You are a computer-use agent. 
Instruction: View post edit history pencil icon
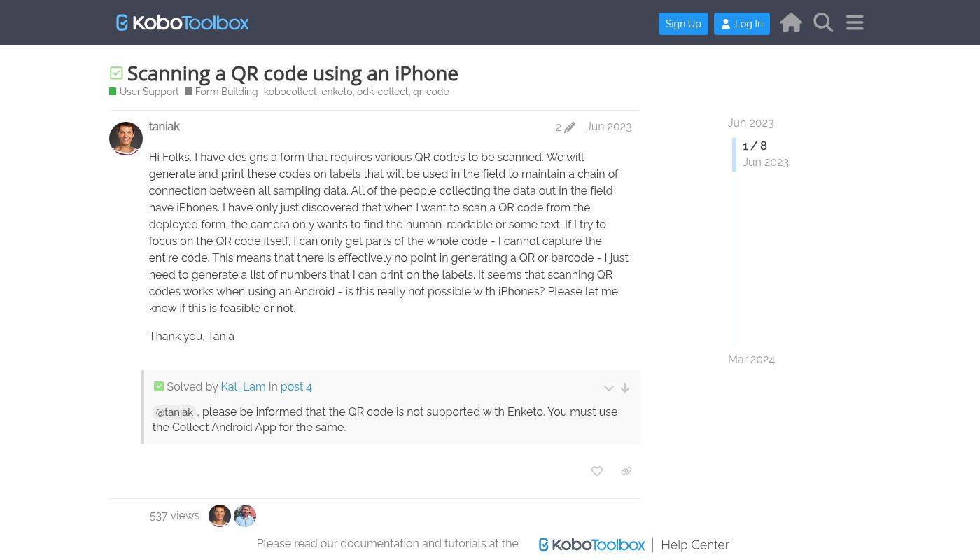pyautogui.click(x=566, y=127)
